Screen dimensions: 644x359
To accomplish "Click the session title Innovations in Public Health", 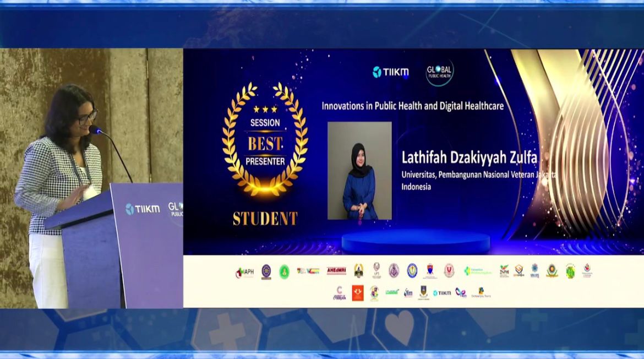I will point(412,106).
